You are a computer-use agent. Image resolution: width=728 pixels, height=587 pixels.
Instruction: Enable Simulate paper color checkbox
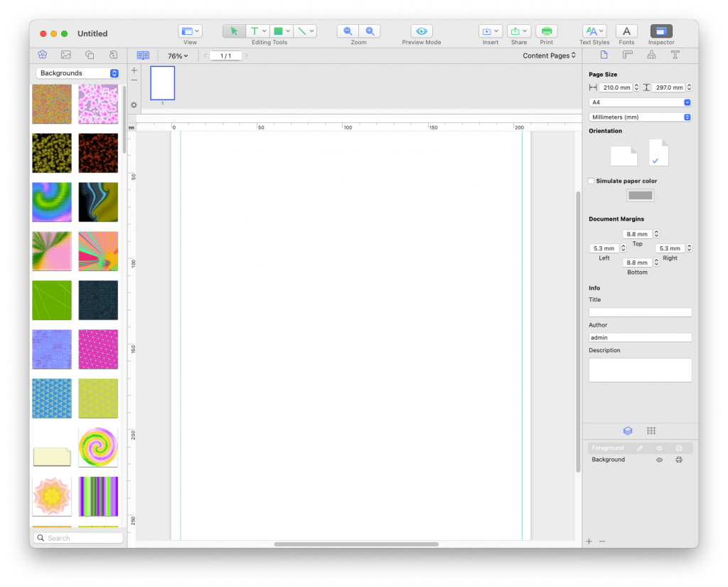591,181
